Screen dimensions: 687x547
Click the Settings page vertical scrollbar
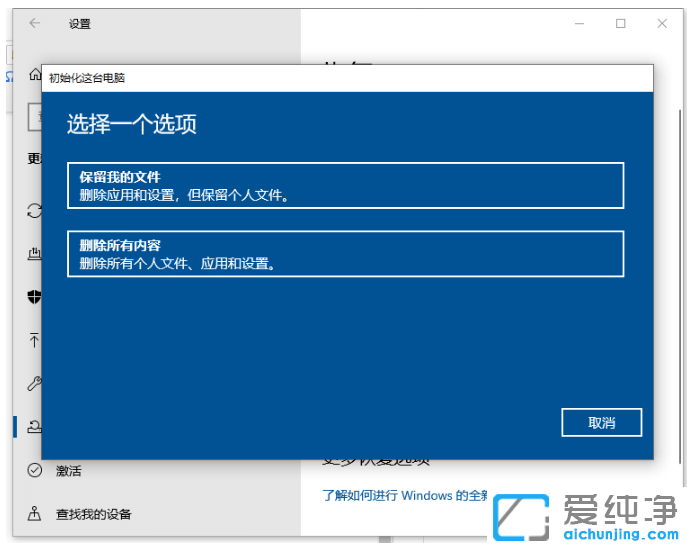point(680,285)
